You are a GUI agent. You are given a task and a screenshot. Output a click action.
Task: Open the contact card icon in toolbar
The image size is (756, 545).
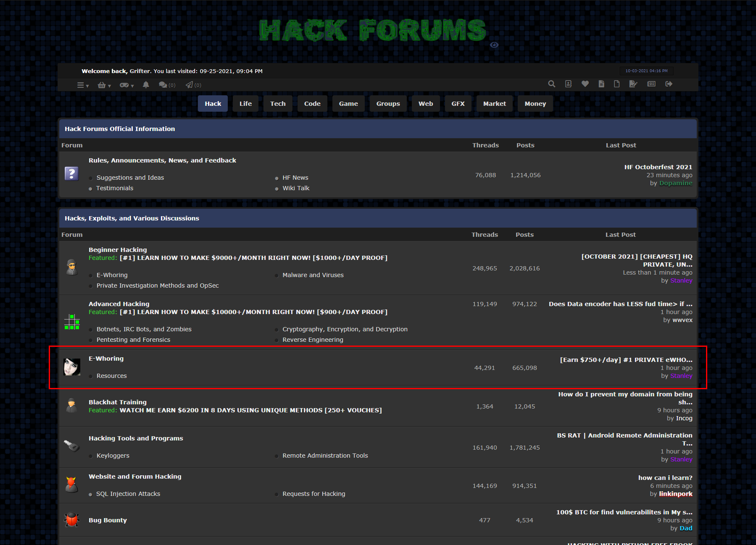[569, 84]
